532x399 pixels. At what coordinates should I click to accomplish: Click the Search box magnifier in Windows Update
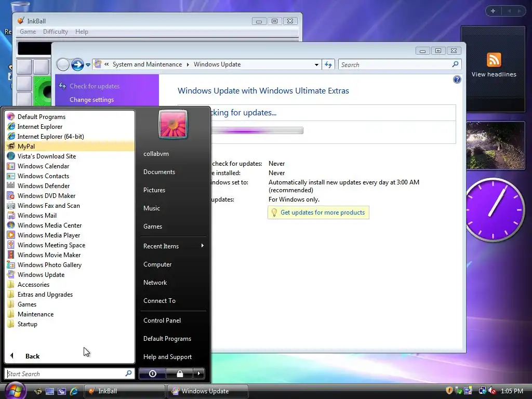coord(455,64)
